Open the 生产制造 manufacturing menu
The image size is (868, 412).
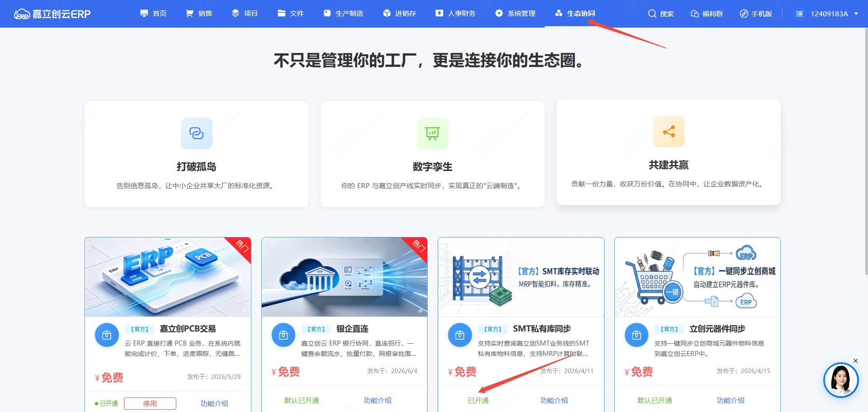pos(344,14)
